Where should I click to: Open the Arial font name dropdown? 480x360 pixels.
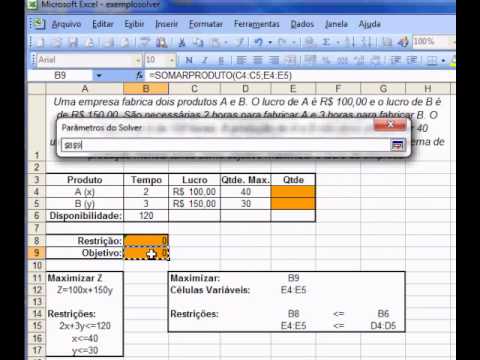tap(138, 60)
